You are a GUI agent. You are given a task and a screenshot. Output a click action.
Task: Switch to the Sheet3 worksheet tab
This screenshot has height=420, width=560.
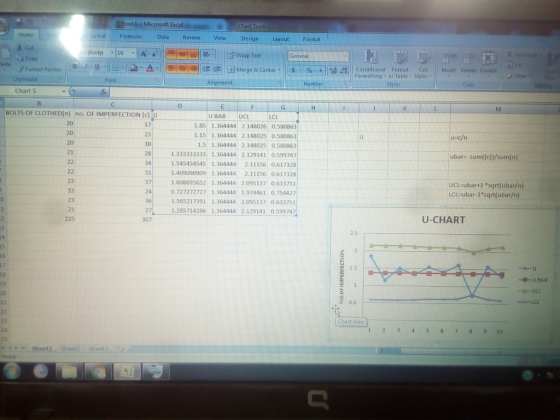(98, 348)
